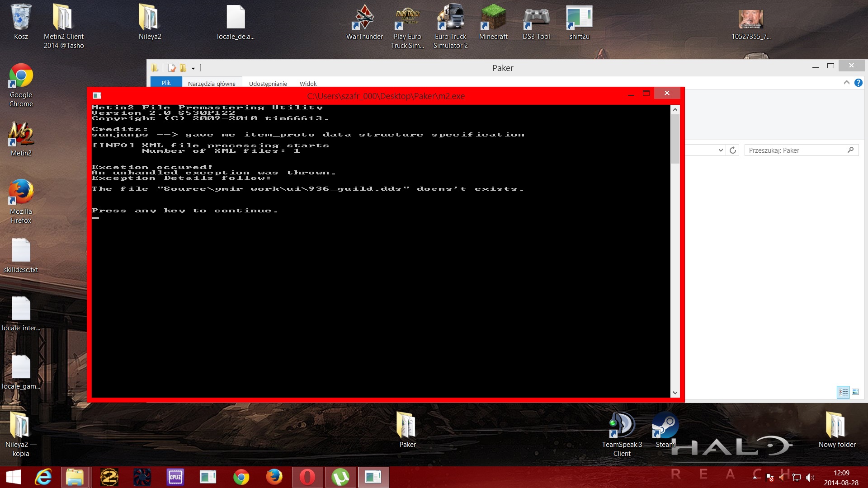Select the locale_gam... file
The image size is (868, 488).
tap(21, 372)
